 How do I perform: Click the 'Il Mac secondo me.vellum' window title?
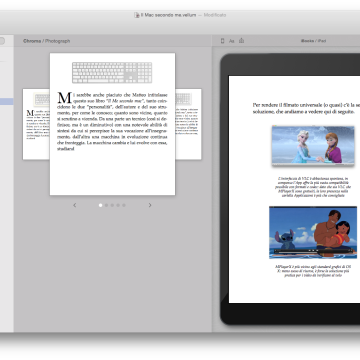pos(169,15)
